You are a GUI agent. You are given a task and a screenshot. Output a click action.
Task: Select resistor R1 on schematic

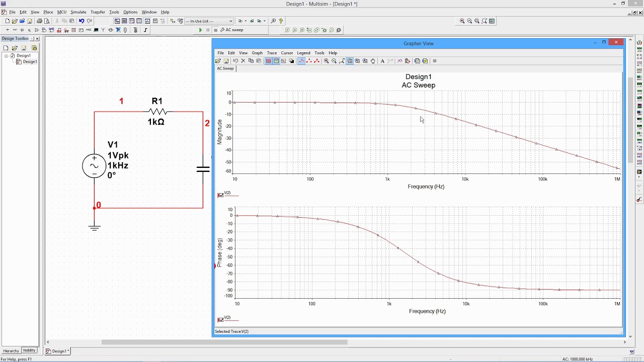[x=157, y=112]
